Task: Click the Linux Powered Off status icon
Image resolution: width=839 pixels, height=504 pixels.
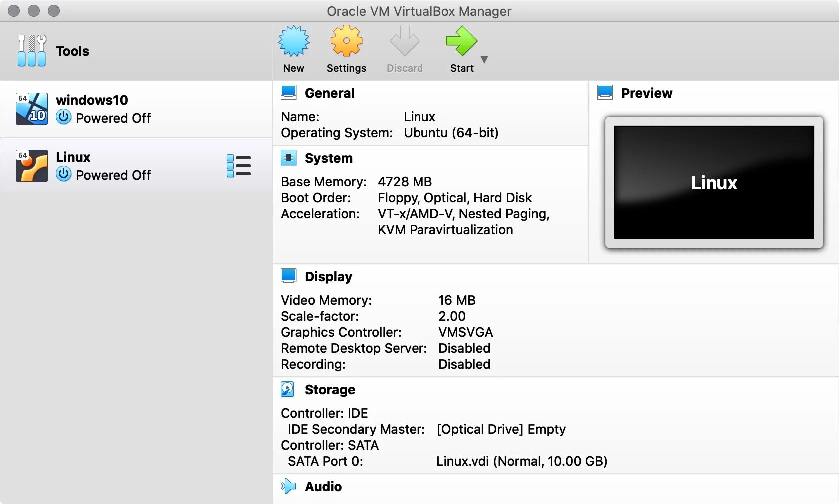Action: tap(63, 174)
